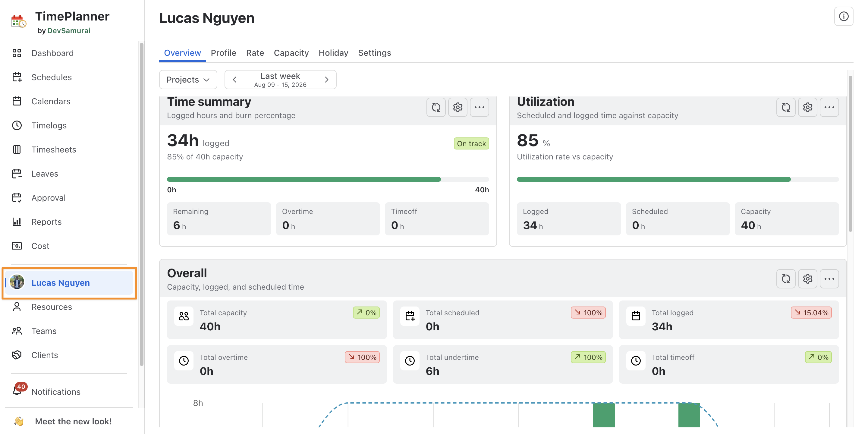Click the Notifications bell icon
The height and width of the screenshot is (434, 868).
[x=17, y=391]
